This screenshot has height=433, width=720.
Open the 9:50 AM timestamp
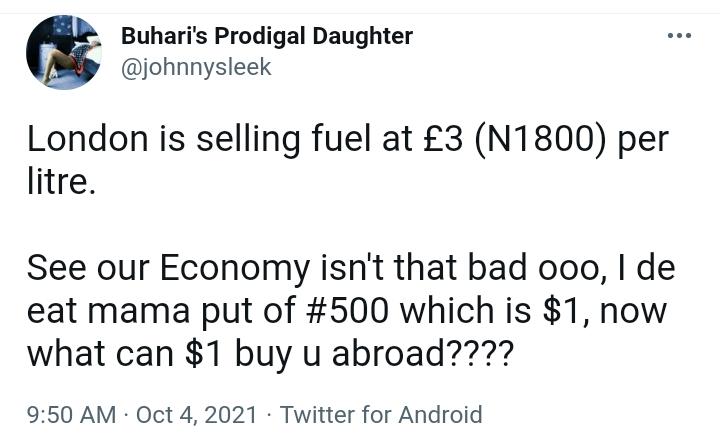click(x=72, y=415)
